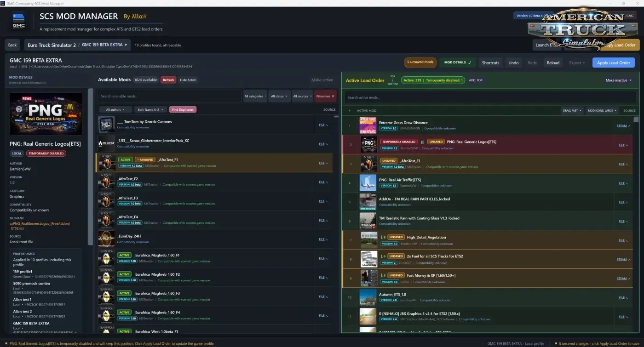Click the _AfroTest_F3 mod icon
The image size is (644, 347).
click(106, 201)
